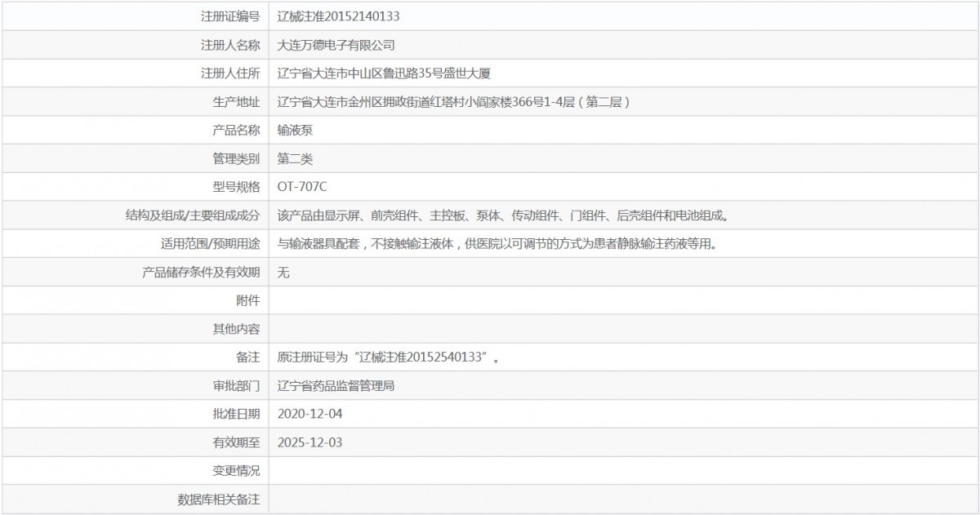Select the 数据库相关备注 label
The image size is (980, 515).
point(219,500)
